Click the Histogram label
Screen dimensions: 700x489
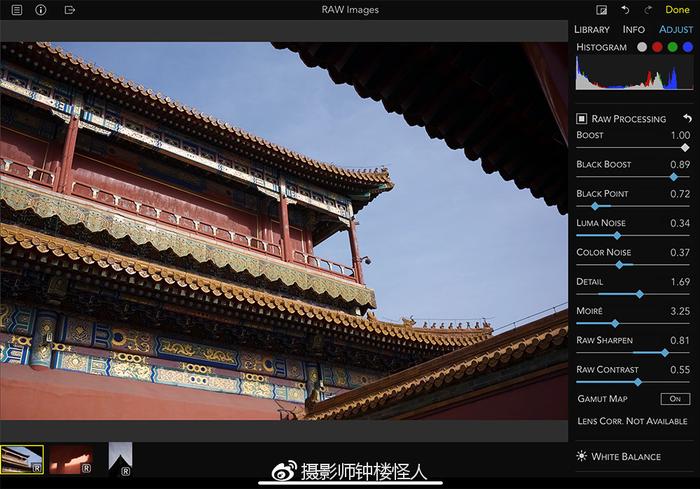601,47
